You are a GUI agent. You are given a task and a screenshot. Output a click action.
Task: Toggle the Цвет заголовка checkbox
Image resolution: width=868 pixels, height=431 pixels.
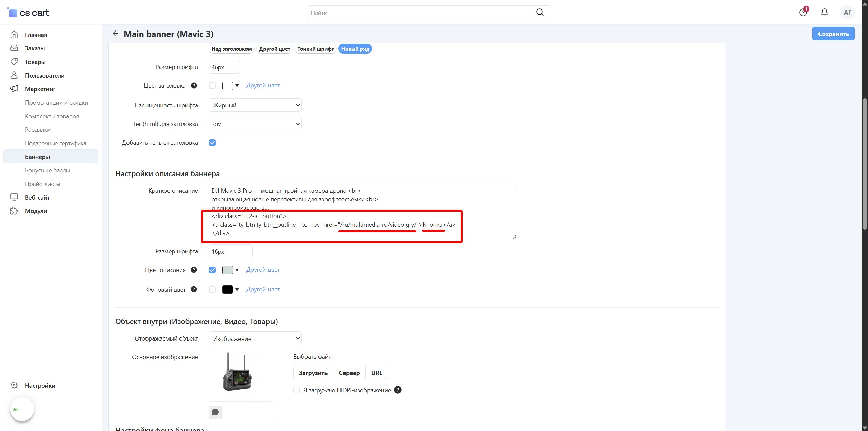point(212,86)
